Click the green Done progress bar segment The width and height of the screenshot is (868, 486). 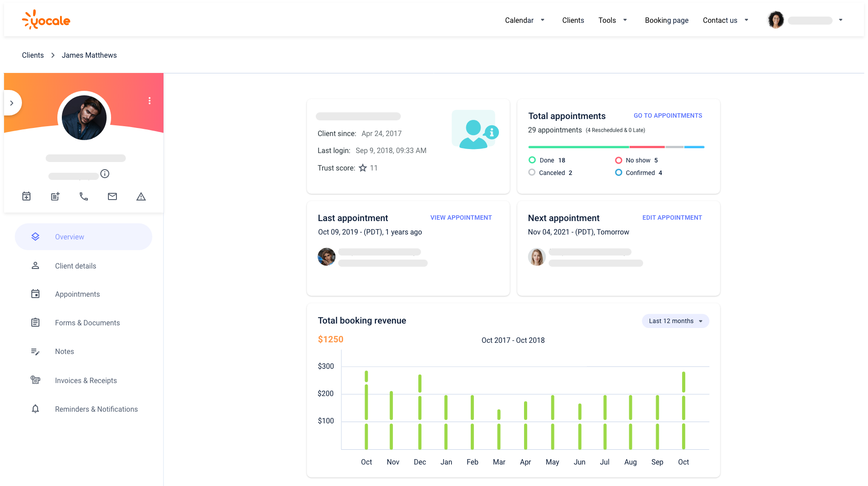point(578,147)
